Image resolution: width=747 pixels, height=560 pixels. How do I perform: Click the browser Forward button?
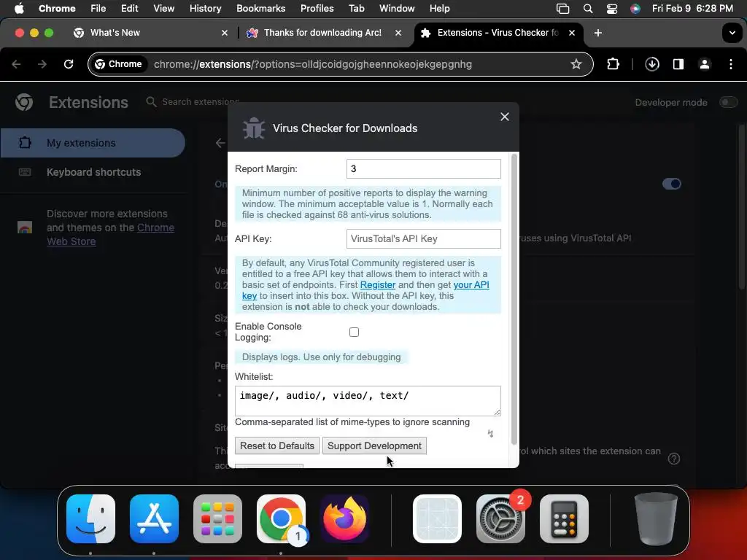point(42,64)
